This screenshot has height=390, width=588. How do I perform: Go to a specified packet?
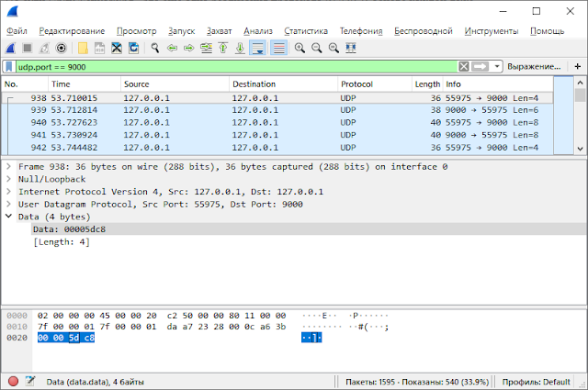click(x=206, y=48)
